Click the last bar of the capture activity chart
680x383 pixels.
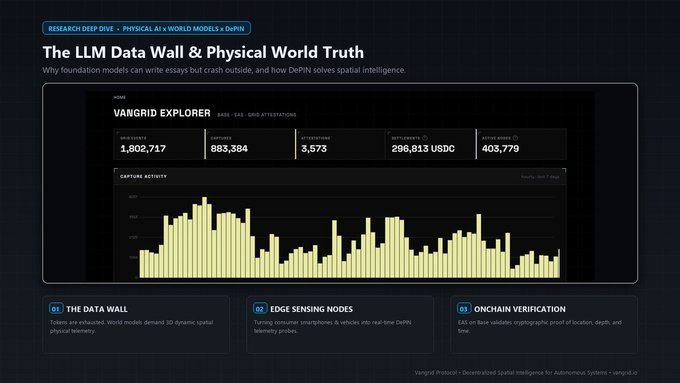[559, 263]
